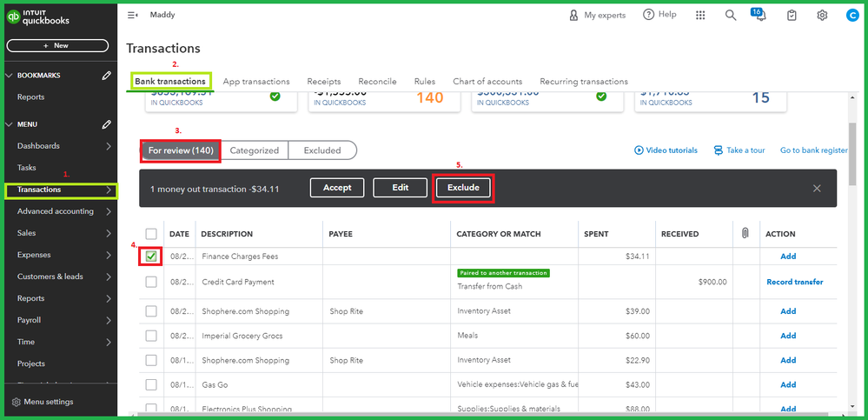Check the Imperial Grocery Grocs checkbox

[x=151, y=336]
